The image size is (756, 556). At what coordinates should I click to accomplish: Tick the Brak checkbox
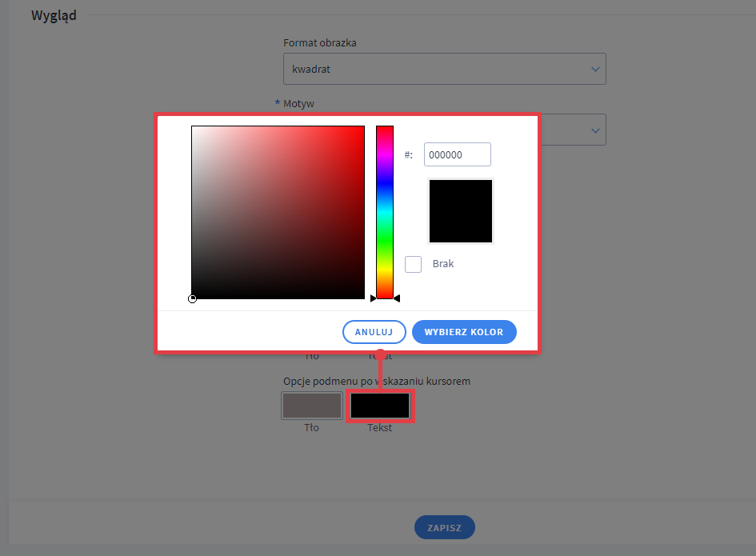(413, 264)
